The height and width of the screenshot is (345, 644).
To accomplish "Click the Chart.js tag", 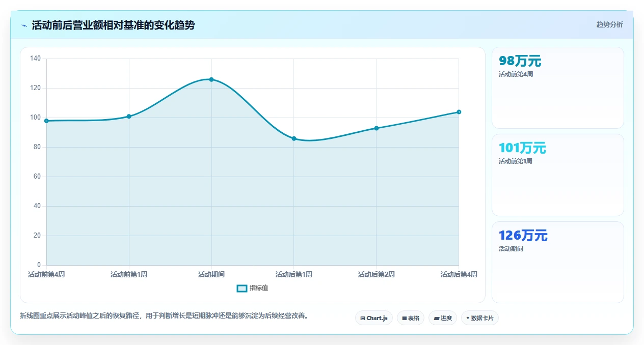I will point(374,318).
